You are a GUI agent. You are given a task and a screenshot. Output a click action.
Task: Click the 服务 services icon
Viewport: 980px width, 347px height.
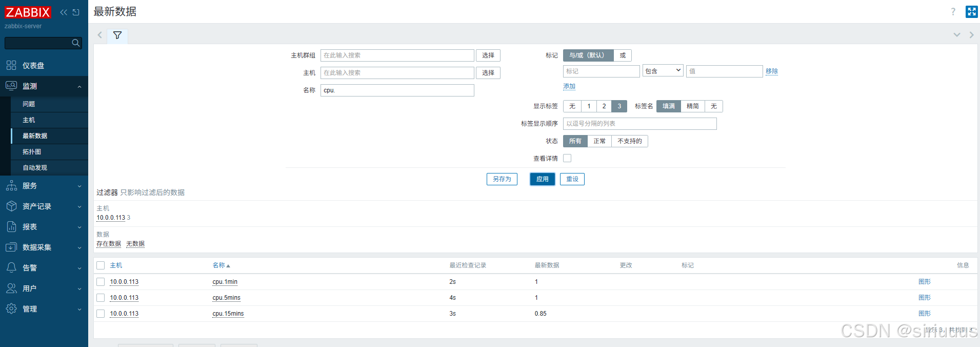point(11,185)
